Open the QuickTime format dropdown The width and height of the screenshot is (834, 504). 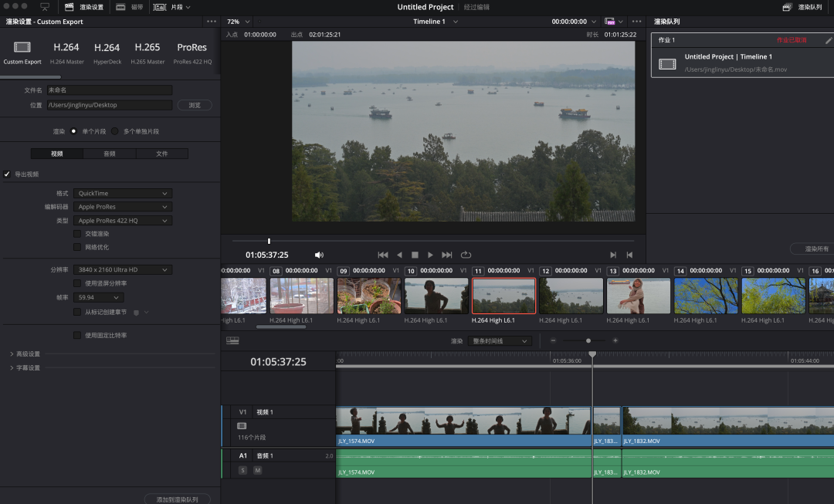[x=123, y=194]
